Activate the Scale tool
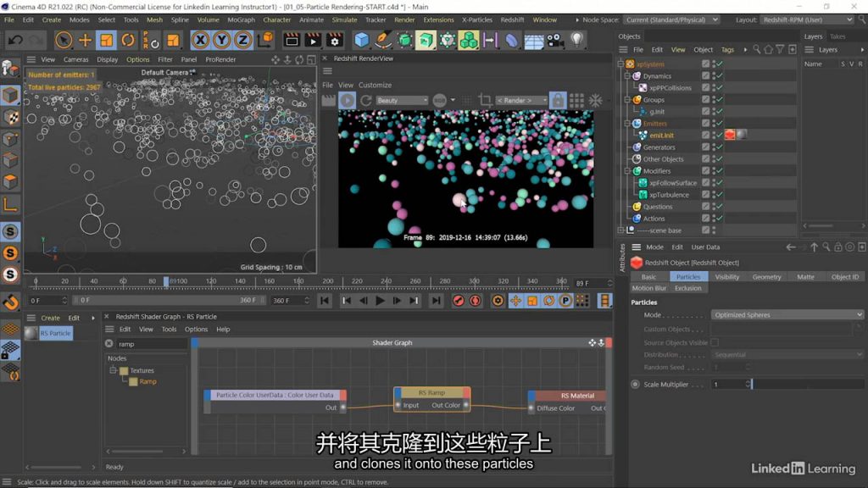This screenshot has height=488, width=868. [106, 40]
